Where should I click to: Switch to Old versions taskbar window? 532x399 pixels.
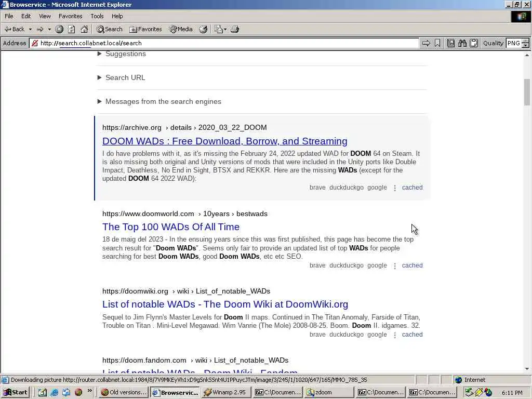[x=124, y=392]
